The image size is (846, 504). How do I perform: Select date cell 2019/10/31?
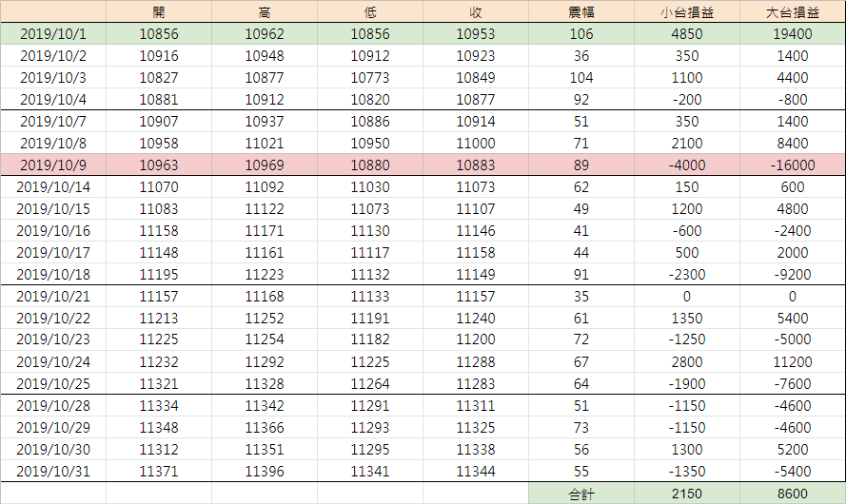53,471
